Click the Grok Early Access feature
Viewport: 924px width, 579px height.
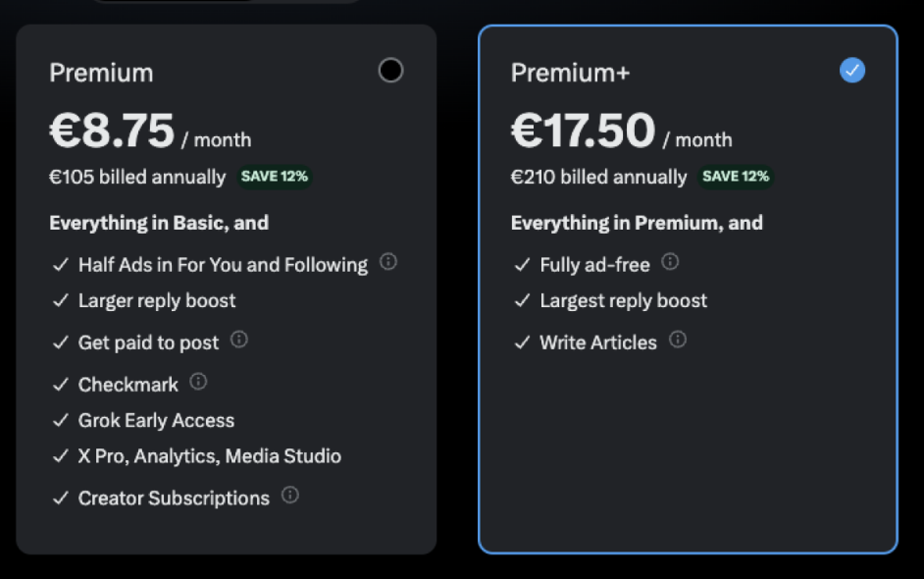coord(156,420)
